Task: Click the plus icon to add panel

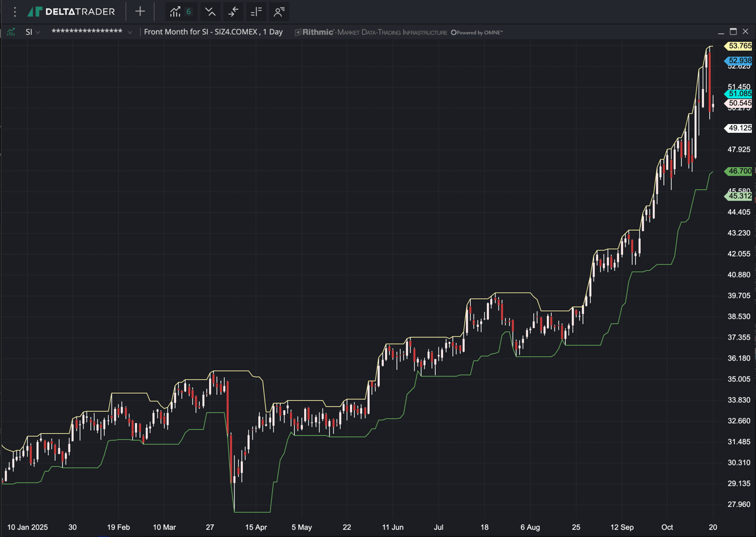Action: (x=140, y=12)
